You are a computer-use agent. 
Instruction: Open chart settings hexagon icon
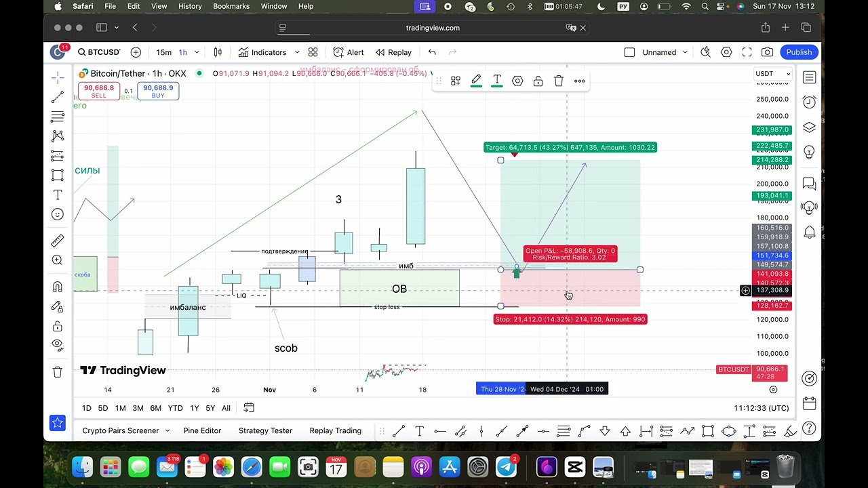point(726,52)
